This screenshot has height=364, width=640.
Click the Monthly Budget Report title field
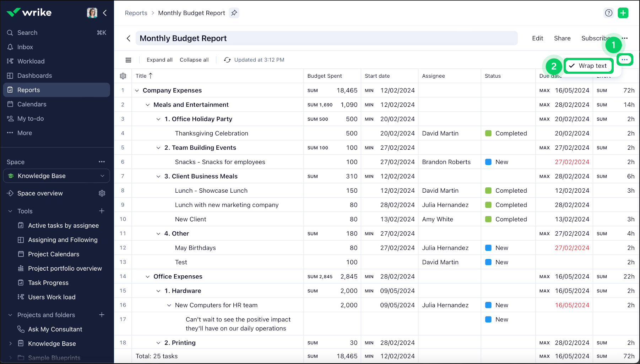[x=326, y=38]
